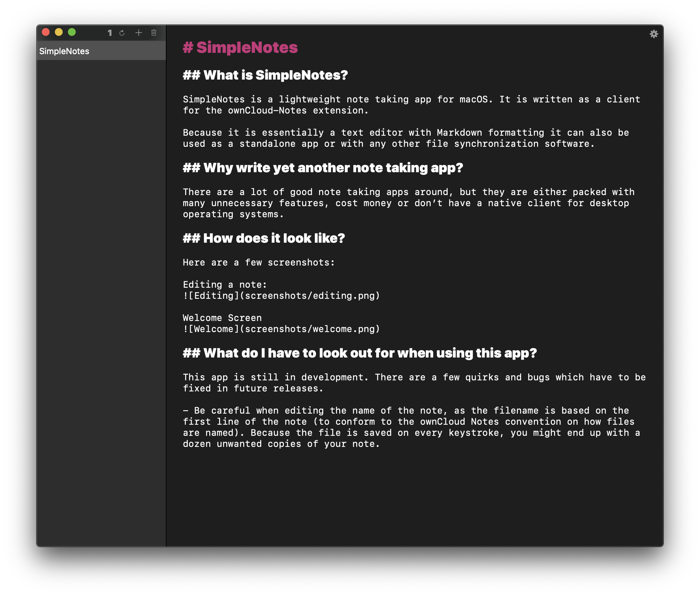Select the SimpleNotes note in sidebar

tap(101, 51)
